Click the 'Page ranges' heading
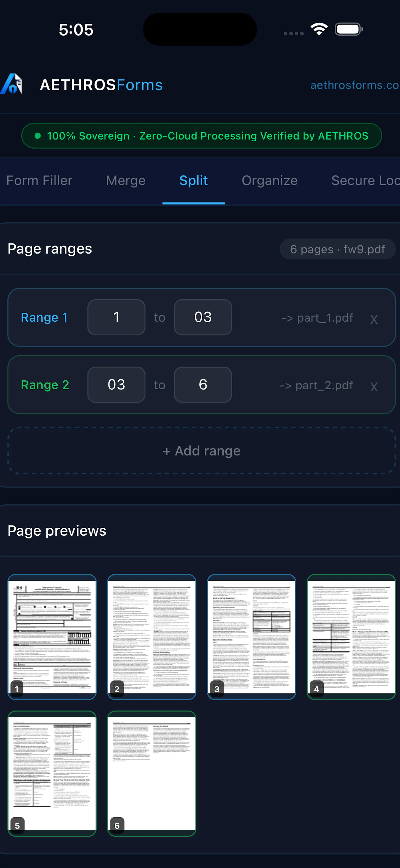400x868 pixels. coord(50,249)
